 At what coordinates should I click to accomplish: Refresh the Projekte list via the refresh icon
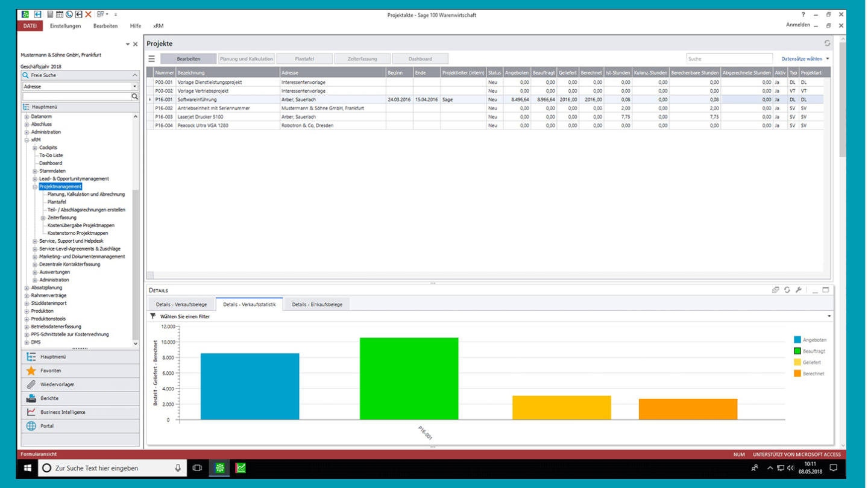[x=826, y=43]
